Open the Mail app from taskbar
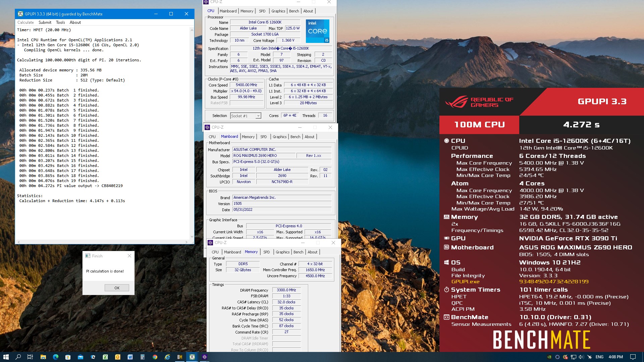 tap(80, 357)
